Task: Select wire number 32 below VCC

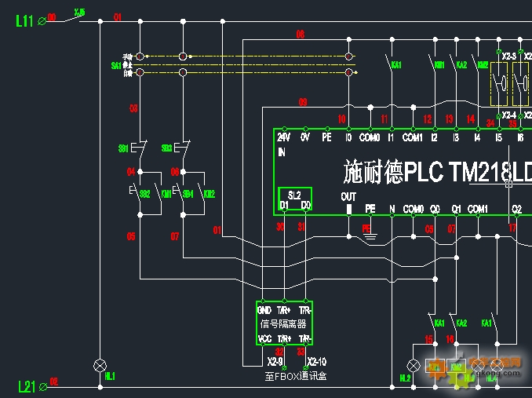Action: pyautogui.click(x=279, y=352)
